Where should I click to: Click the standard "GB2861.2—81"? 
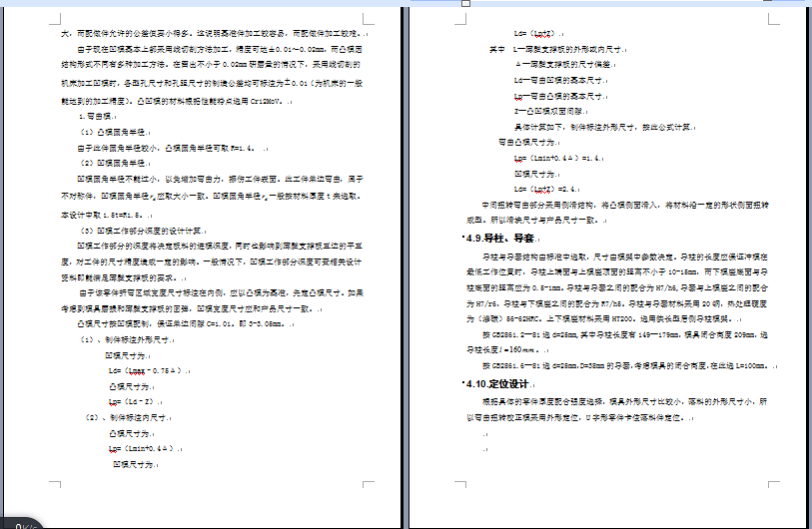click(513, 335)
